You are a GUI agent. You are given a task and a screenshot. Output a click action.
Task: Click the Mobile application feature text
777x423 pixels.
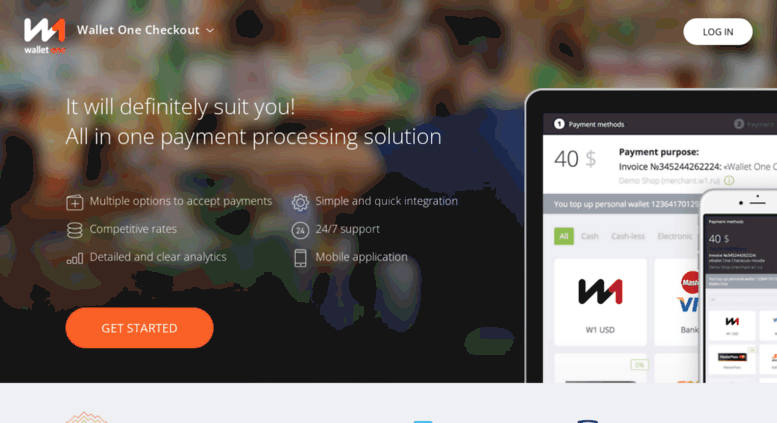(x=361, y=257)
